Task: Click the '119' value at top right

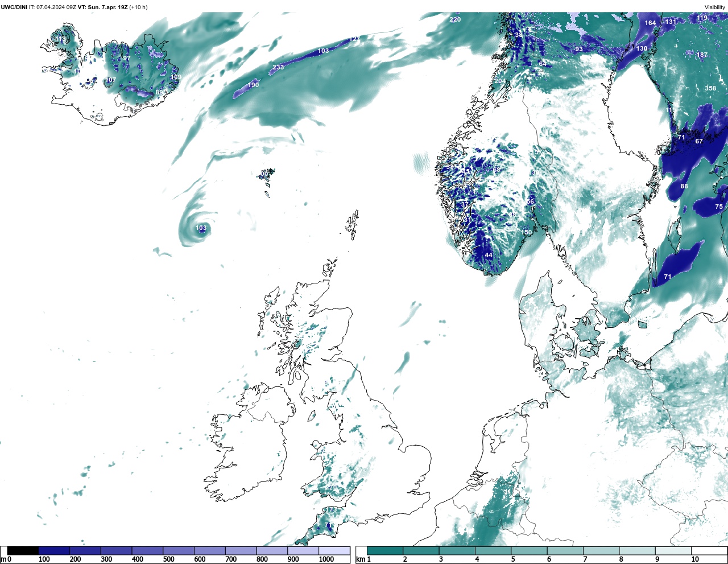Action: point(702,18)
